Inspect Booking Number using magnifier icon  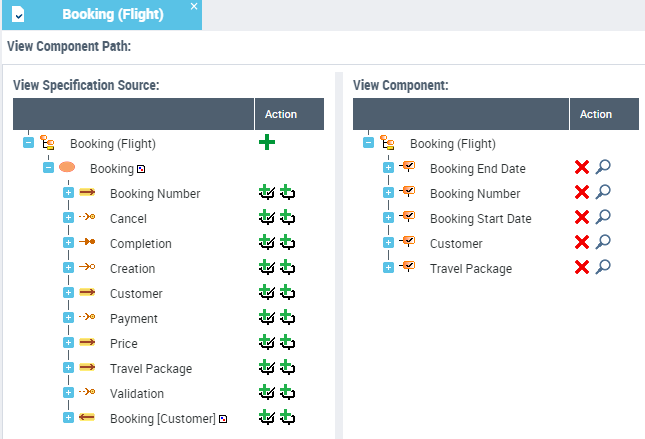click(602, 193)
